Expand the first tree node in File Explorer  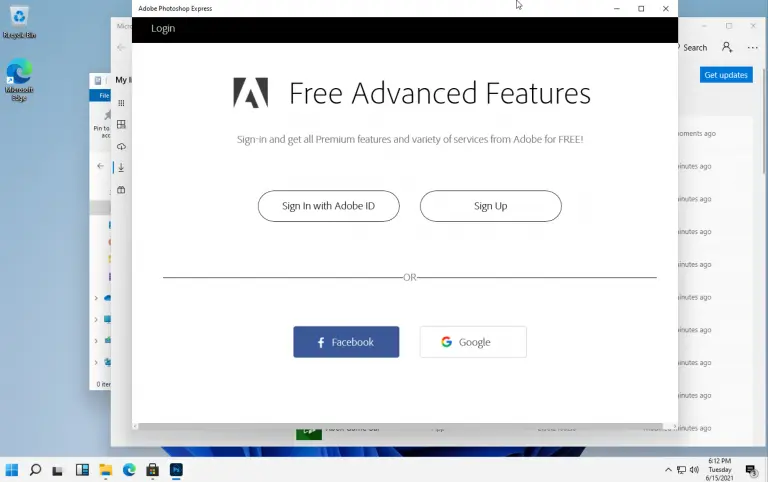point(96,298)
